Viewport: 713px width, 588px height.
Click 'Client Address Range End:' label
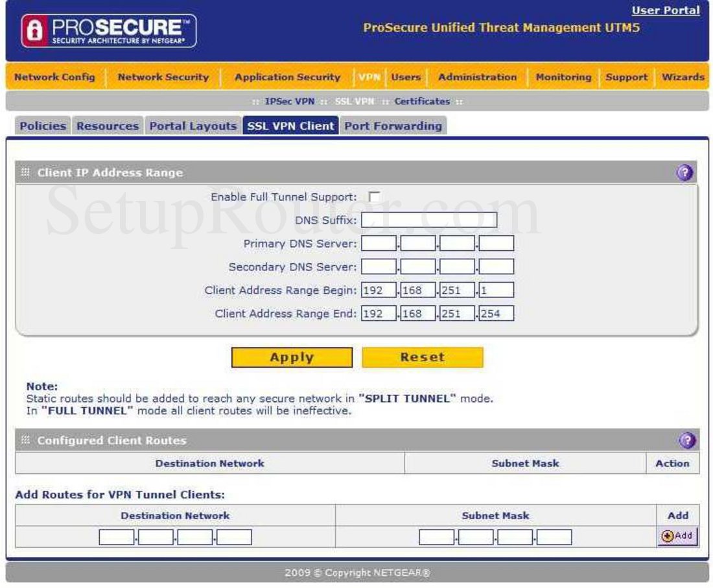point(286,314)
